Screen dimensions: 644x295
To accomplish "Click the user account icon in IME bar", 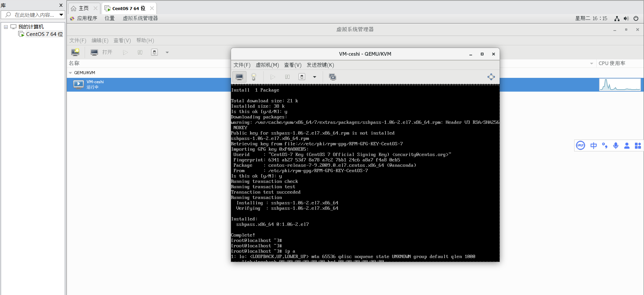I will click(627, 145).
